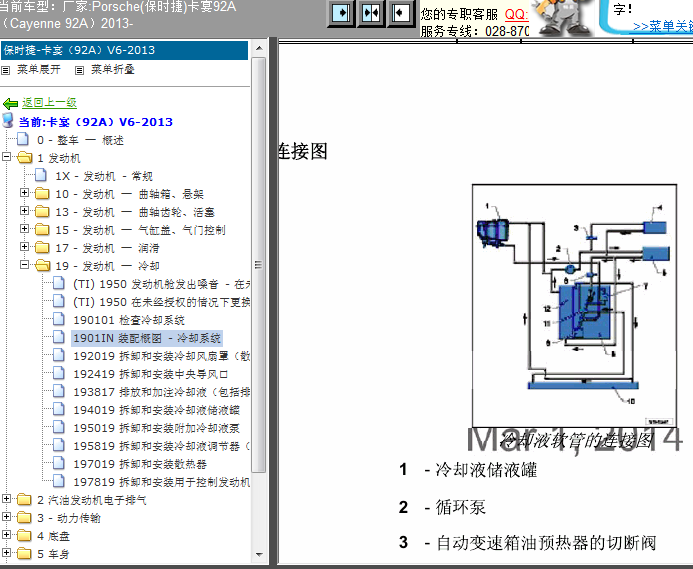Click folder icon of 17 - 发动机 润滑
This screenshot has height=569, width=693.
[x=42, y=248]
